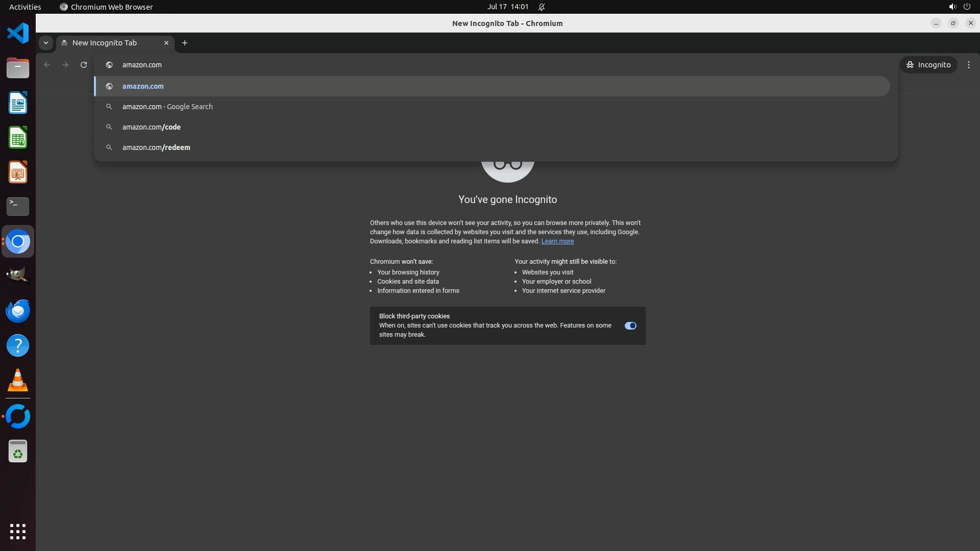Launch VLC media player from dock
The image size is (980, 551).
coord(18,381)
